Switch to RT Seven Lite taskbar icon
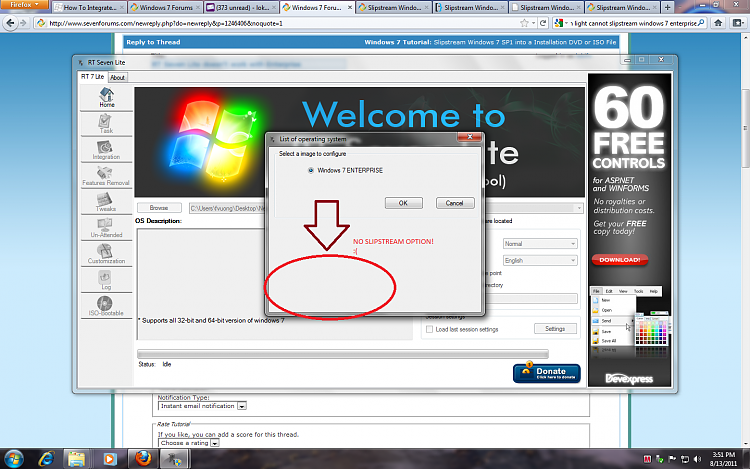The height and width of the screenshot is (469, 750). [x=174, y=459]
